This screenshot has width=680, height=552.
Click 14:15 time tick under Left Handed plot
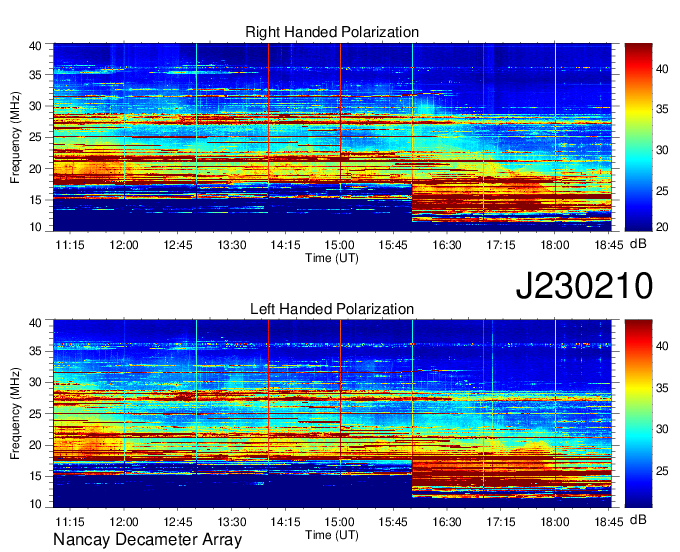(x=285, y=522)
